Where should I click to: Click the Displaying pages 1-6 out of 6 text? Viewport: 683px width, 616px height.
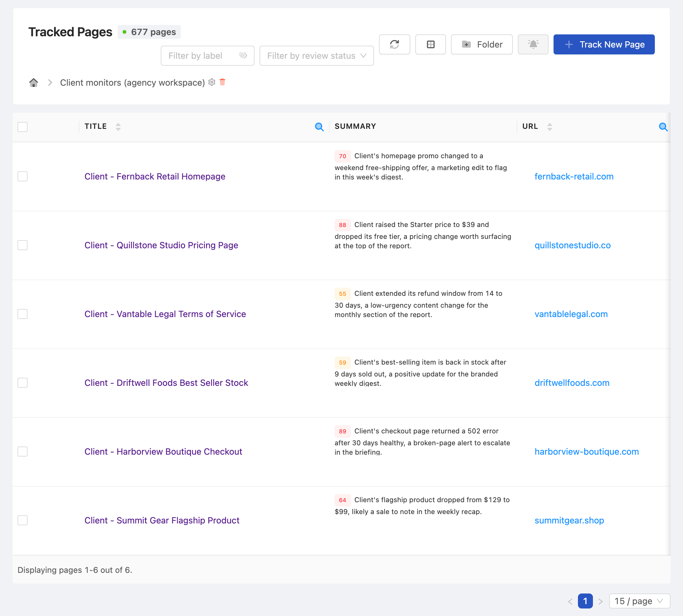pos(75,570)
